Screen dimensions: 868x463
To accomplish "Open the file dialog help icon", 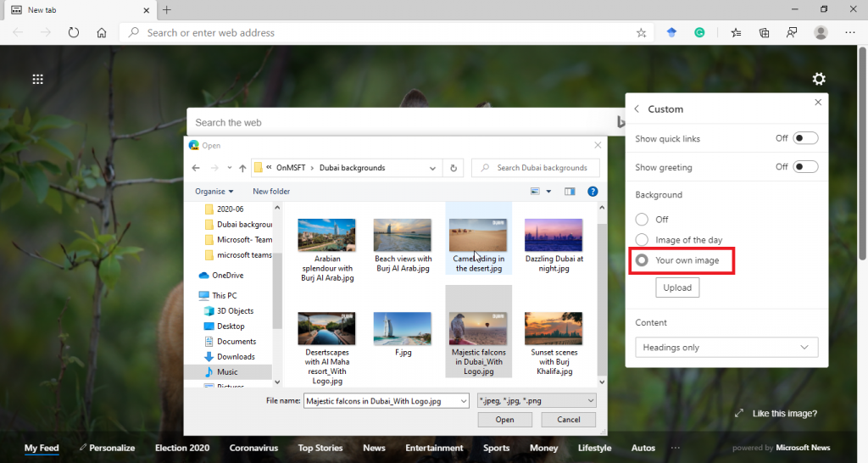I will coord(593,192).
